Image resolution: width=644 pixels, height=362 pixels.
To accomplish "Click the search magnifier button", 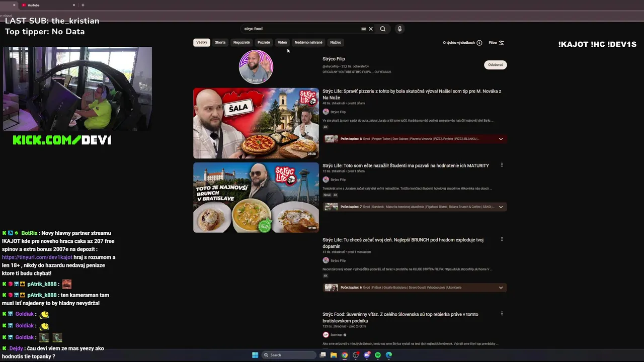I will 383,29.
